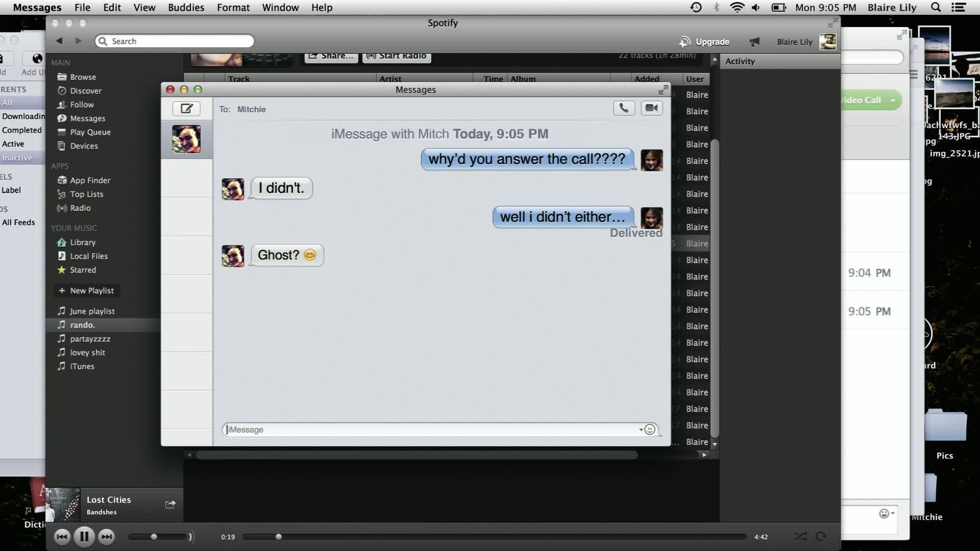The image size is (980, 551).
Task: Go to previous track in Spotify
Action: (x=62, y=537)
